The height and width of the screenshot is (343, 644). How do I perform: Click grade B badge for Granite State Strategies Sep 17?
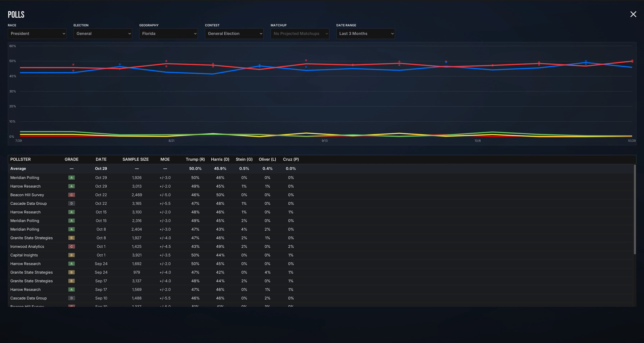71,281
